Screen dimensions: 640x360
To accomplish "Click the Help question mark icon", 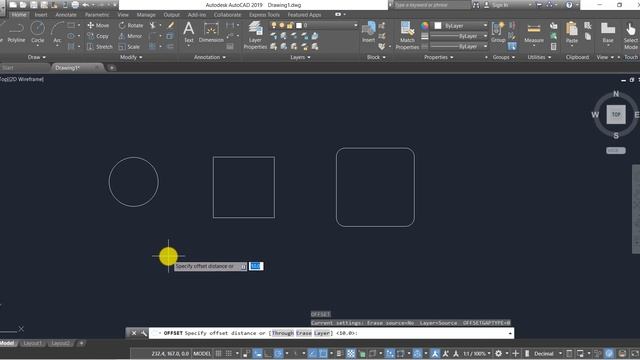I will pyautogui.click(x=569, y=5).
